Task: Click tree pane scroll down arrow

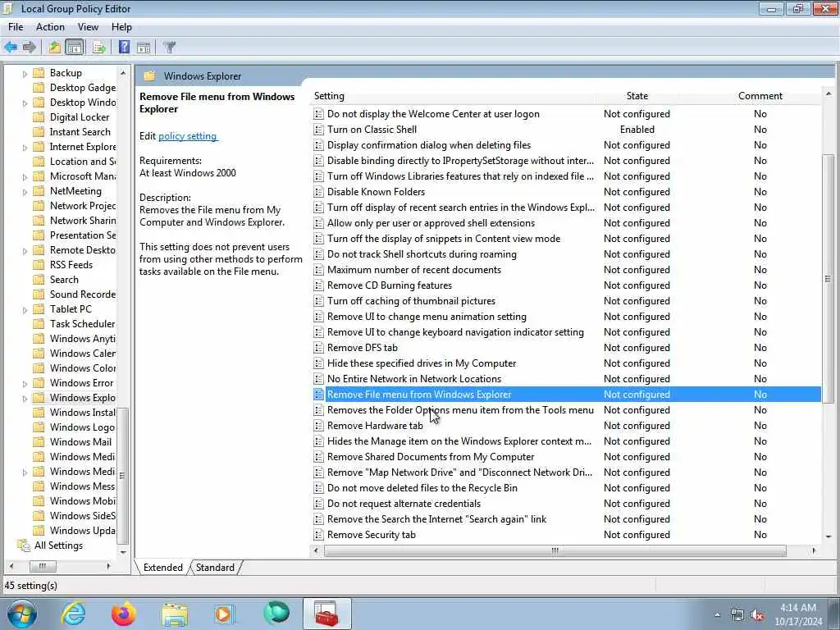Action: (x=123, y=552)
